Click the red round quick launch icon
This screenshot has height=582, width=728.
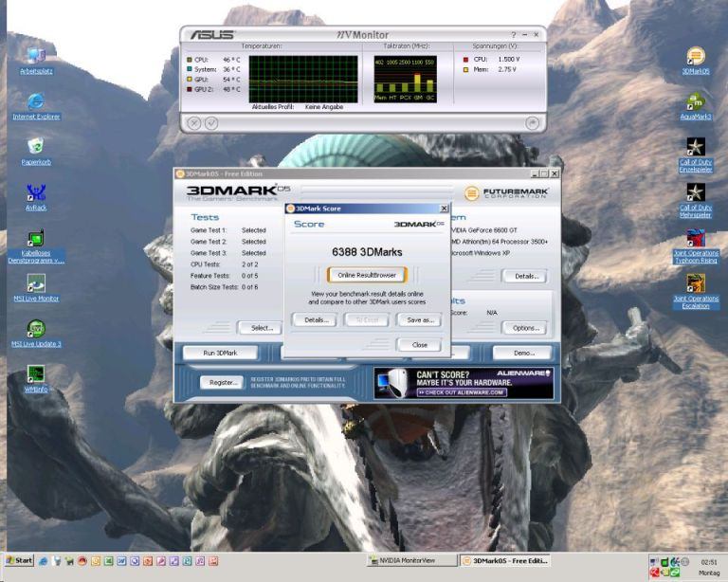click(x=82, y=561)
